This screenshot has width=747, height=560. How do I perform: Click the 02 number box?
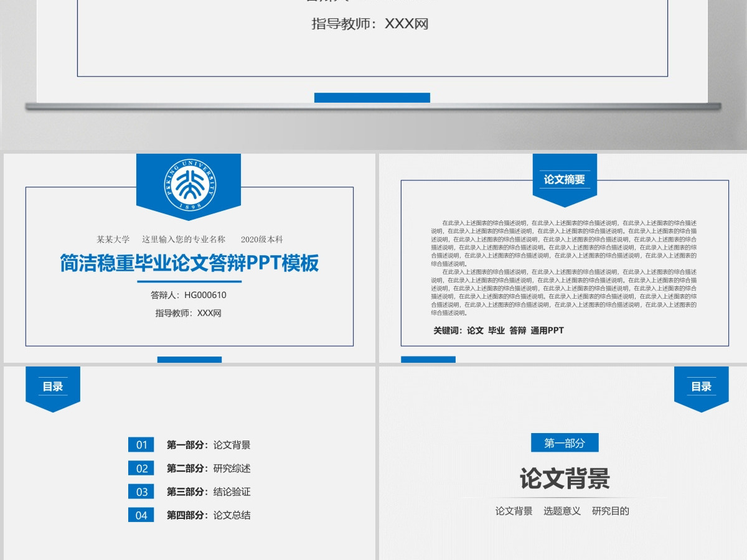[141, 469]
